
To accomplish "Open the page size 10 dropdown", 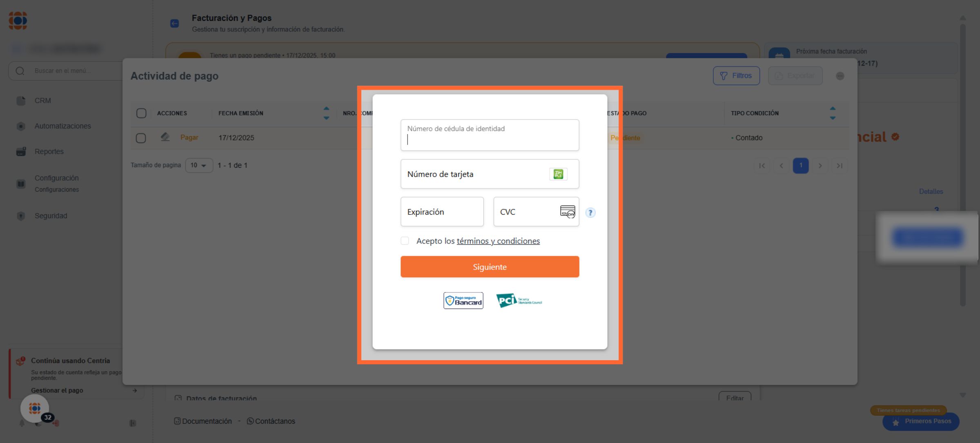I will (199, 165).
